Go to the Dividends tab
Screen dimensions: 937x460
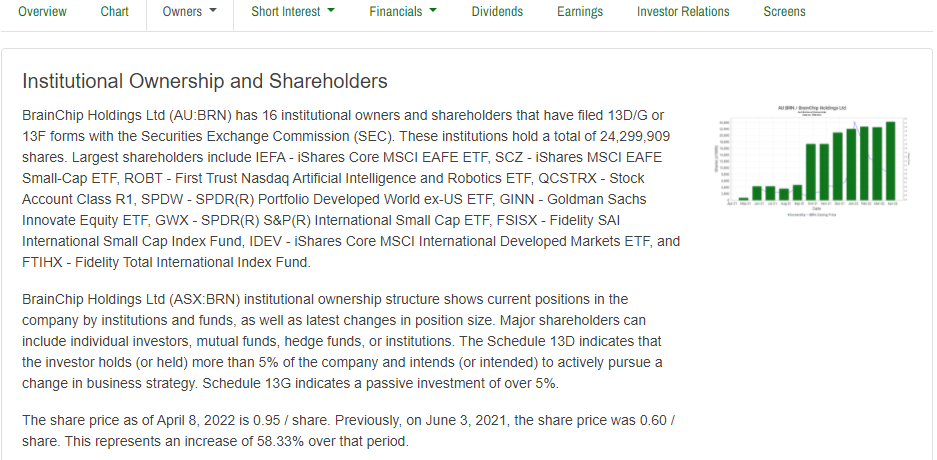pyautogui.click(x=497, y=12)
